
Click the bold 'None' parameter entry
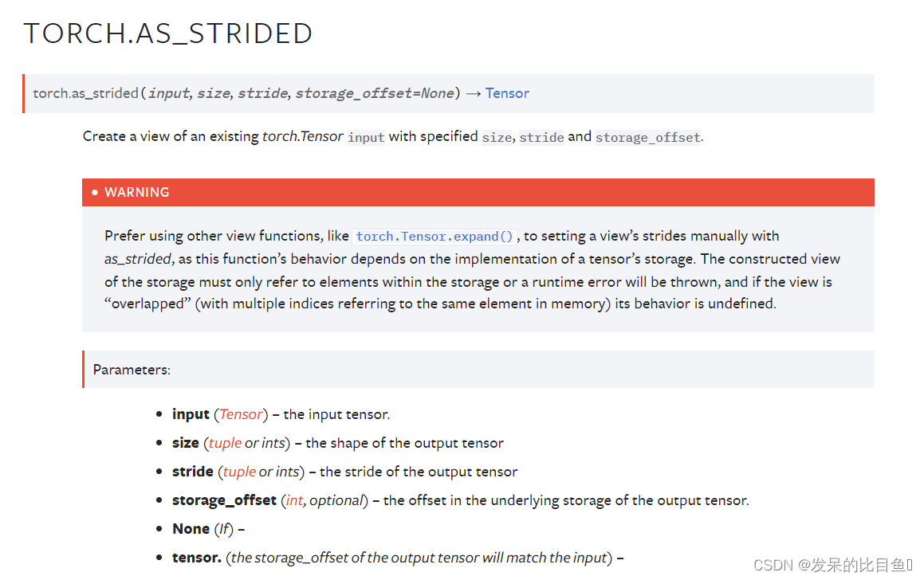(191, 529)
